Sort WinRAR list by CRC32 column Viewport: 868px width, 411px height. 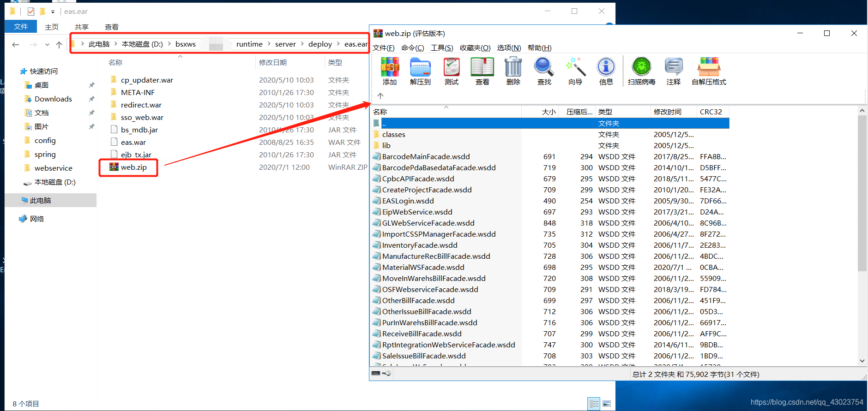tap(711, 112)
